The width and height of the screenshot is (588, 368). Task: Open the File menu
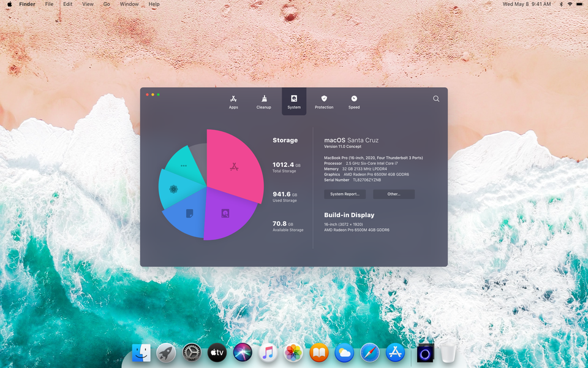click(49, 4)
